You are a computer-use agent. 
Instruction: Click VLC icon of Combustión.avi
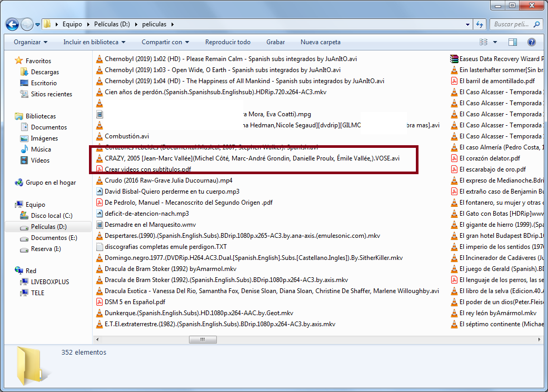tap(99, 136)
